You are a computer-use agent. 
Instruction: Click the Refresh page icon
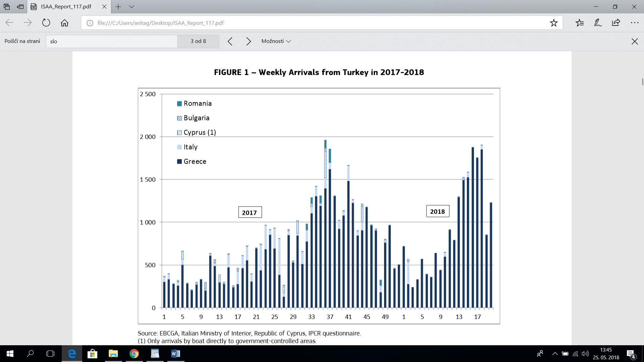coord(46,23)
